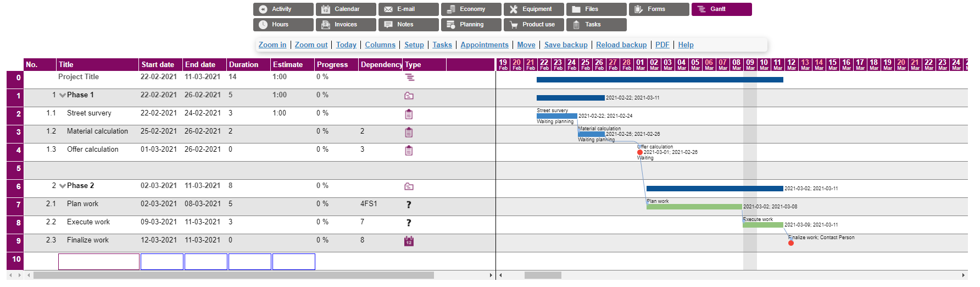Click the Zoom in link

(x=272, y=45)
